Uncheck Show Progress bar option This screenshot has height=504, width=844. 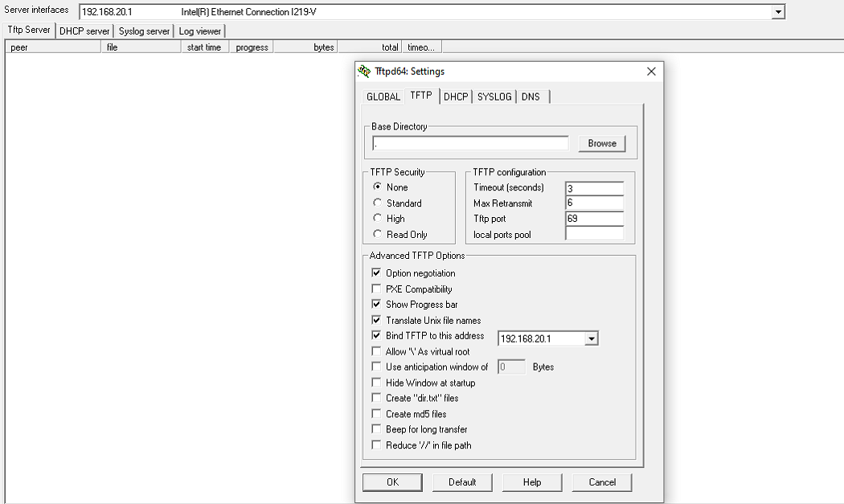pyautogui.click(x=376, y=305)
